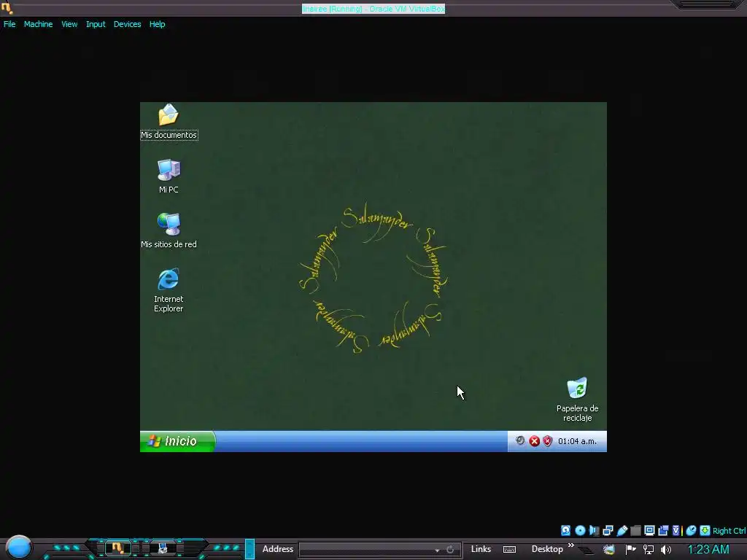Screen dimensions: 747x560
Task: Click the VirtualBox audio indicator
Action: click(x=594, y=531)
